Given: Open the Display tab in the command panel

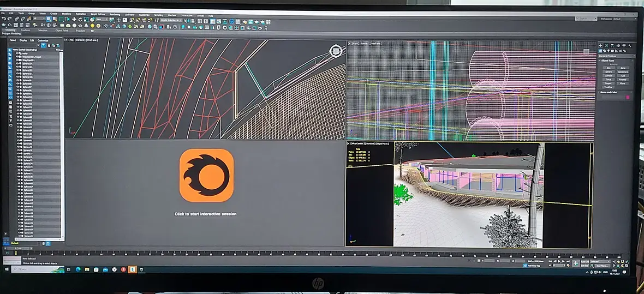Looking at the screenshot, I should coord(624,46).
